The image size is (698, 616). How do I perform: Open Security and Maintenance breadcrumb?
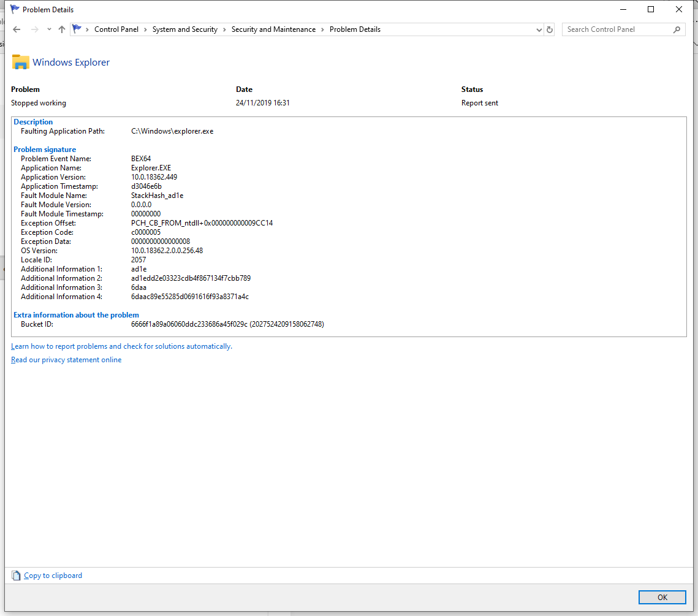pos(273,29)
